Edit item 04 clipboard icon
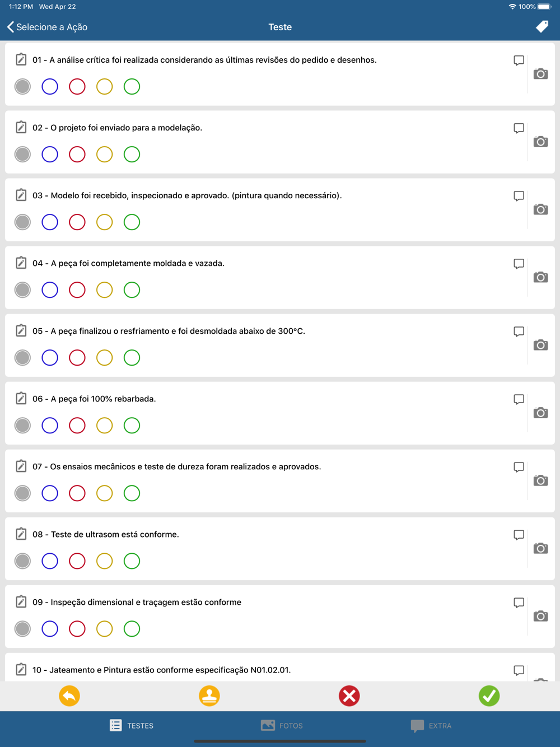This screenshot has width=560, height=747. [21, 263]
